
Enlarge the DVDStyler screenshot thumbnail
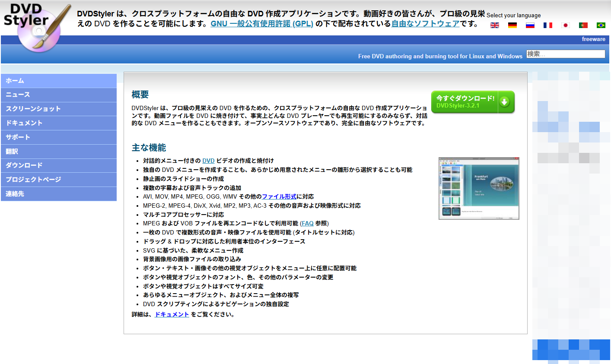click(479, 188)
